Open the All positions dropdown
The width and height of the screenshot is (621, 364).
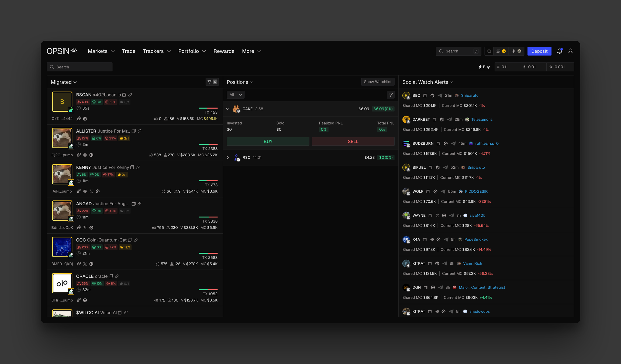pos(235,95)
